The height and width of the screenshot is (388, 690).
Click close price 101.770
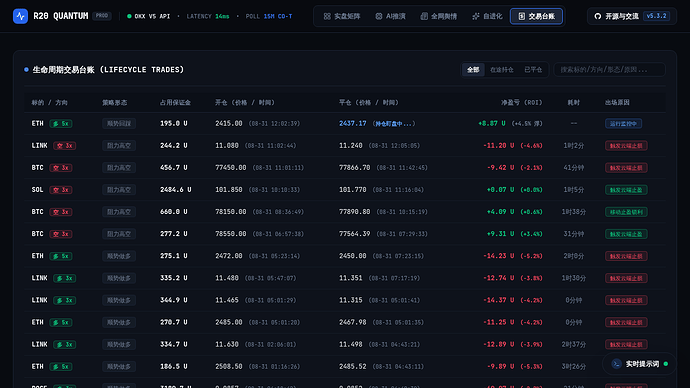[352, 190]
